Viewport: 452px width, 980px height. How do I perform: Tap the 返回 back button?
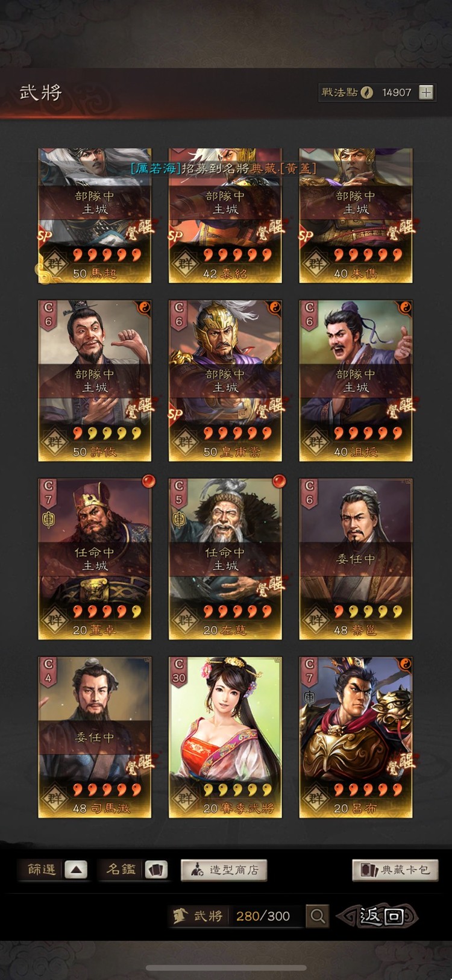[x=378, y=916]
